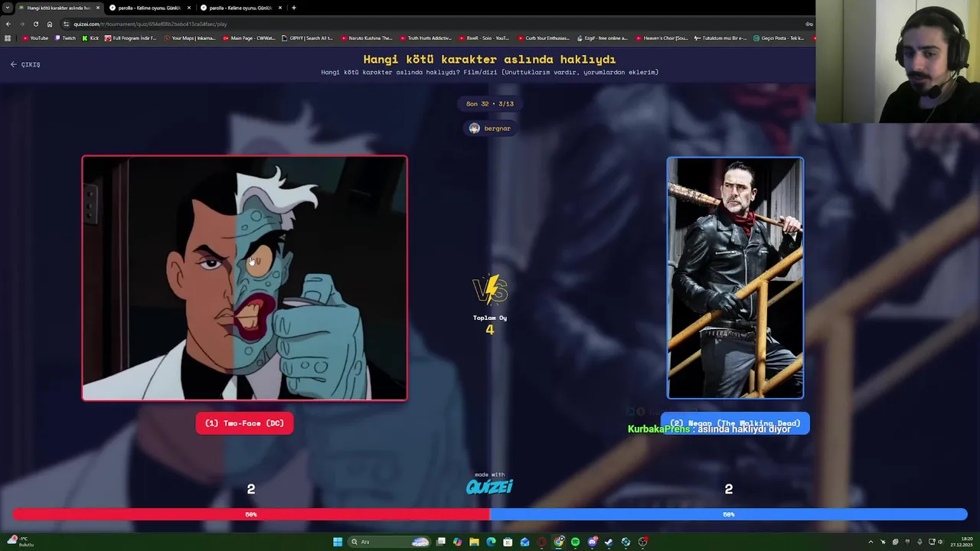Open a new browser tab
980x551 pixels.
pos(293,8)
